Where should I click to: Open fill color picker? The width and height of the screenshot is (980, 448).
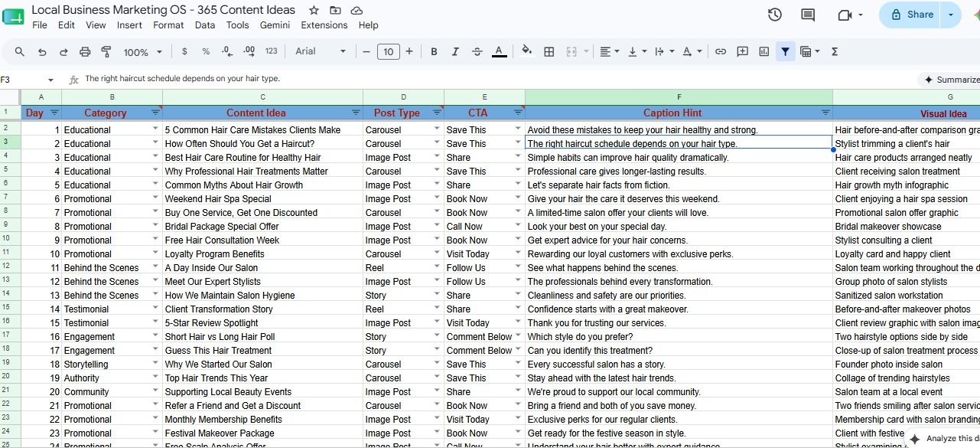click(x=526, y=51)
